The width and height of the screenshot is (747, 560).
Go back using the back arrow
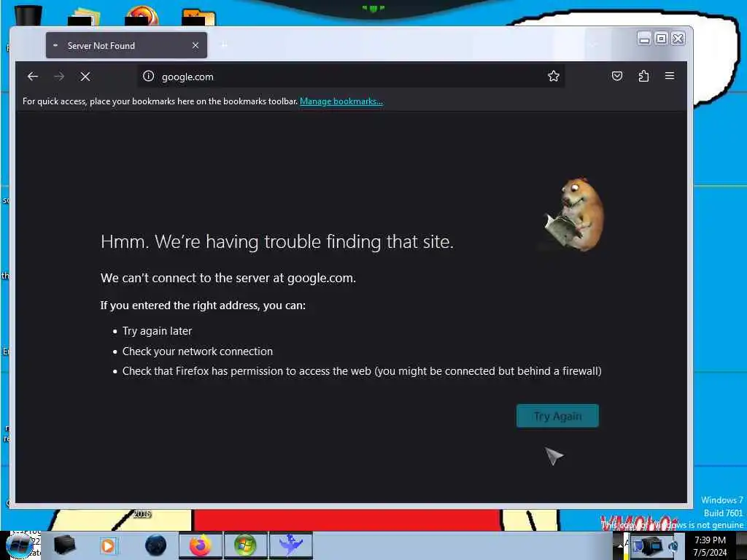pos(32,76)
